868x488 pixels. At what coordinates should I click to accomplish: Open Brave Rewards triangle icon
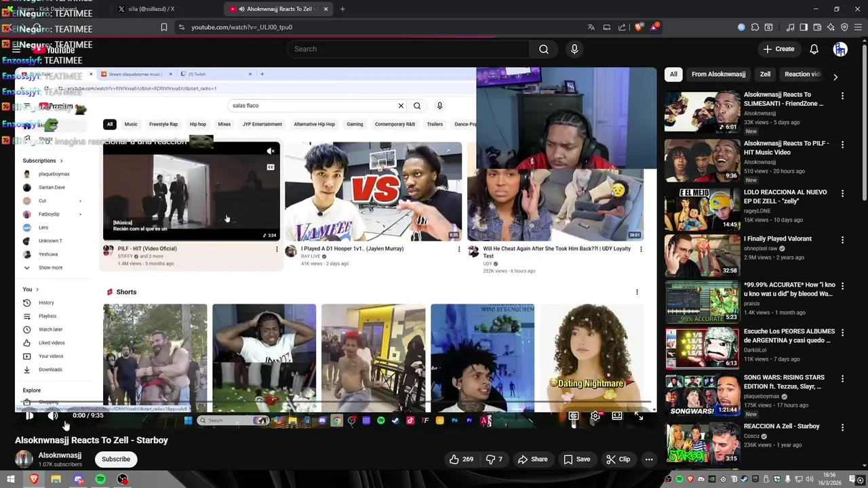coord(654,27)
